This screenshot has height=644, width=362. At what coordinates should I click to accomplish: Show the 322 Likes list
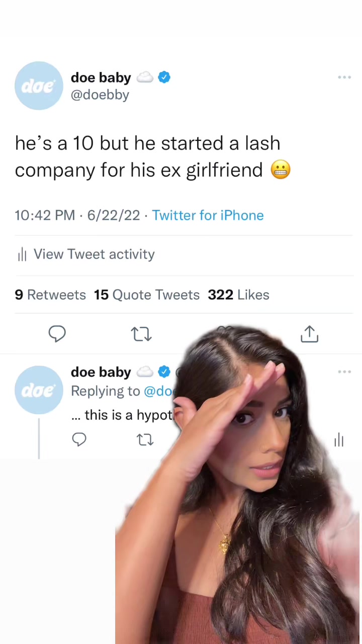tap(239, 295)
